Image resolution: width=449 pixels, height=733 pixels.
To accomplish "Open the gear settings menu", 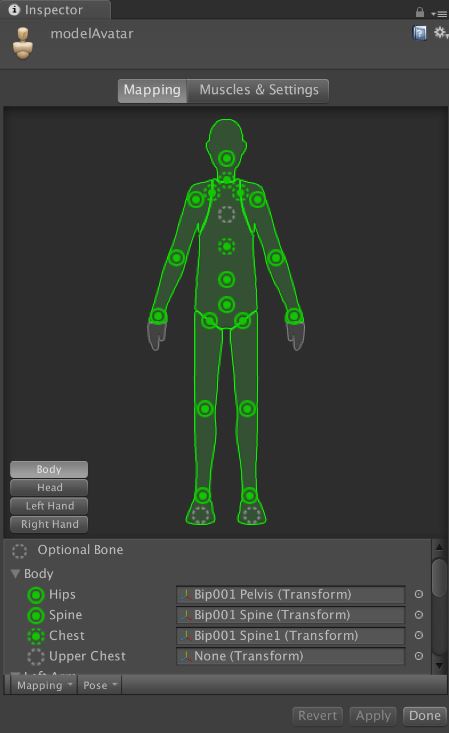I will point(440,32).
